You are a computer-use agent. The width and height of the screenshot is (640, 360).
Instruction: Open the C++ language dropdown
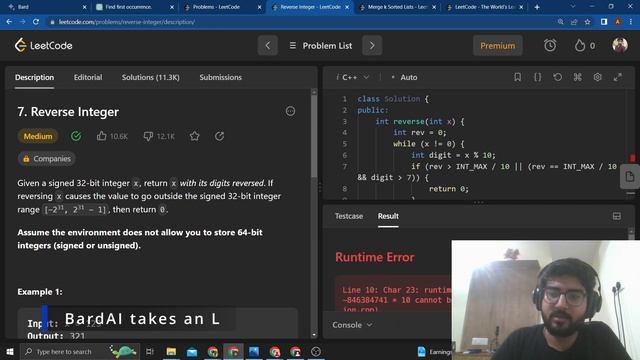point(353,77)
